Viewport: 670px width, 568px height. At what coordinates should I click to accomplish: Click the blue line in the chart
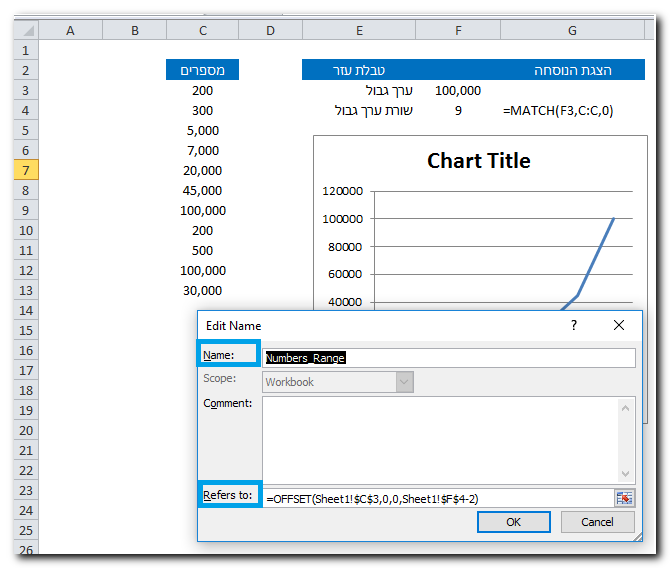pos(596,254)
